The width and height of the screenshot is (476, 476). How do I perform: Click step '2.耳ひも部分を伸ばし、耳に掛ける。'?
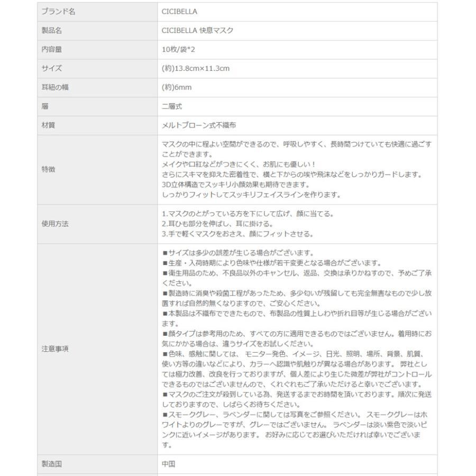pyautogui.click(x=218, y=224)
